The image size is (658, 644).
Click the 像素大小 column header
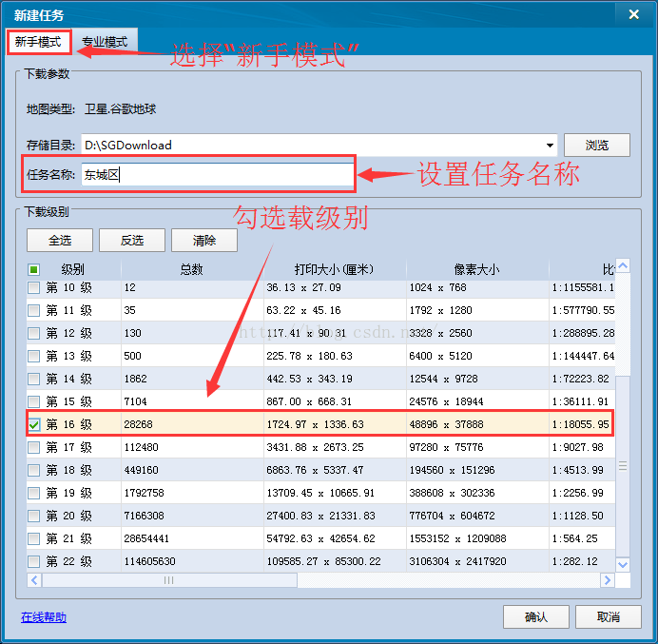[477, 269]
